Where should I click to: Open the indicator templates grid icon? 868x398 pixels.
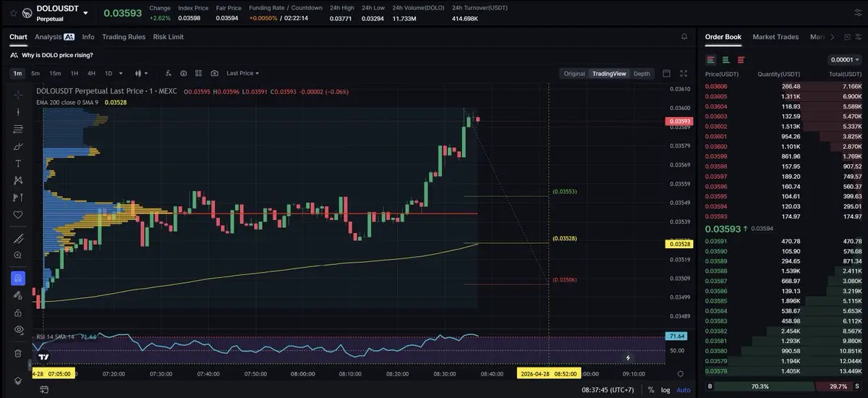tap(199, 73)
